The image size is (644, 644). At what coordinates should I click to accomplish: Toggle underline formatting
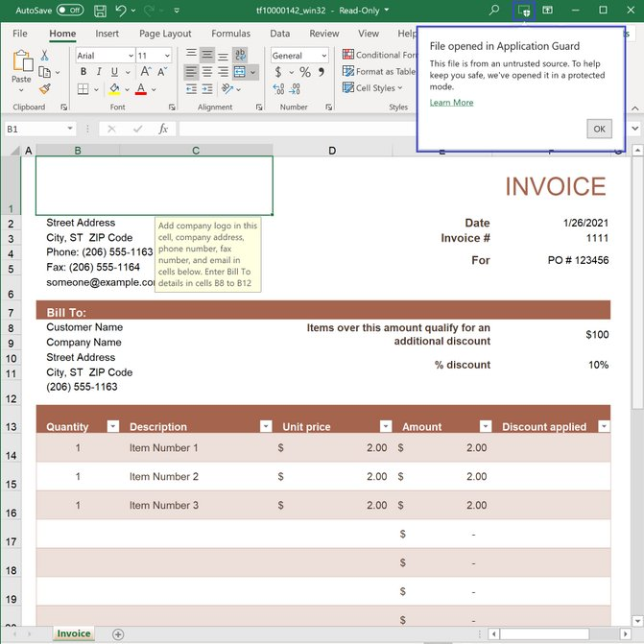coord(114,72)
